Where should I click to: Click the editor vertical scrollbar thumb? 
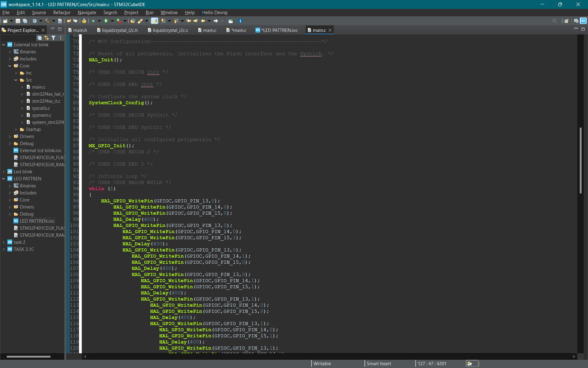point(581,160)
